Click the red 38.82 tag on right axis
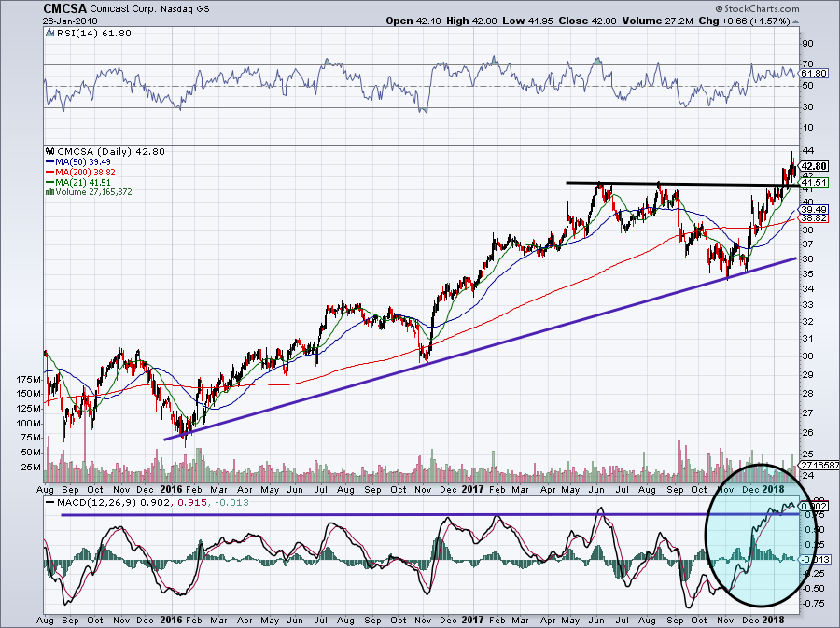Image resolution: width=840 pixels, height=628 pixels. tap(813, 218)
